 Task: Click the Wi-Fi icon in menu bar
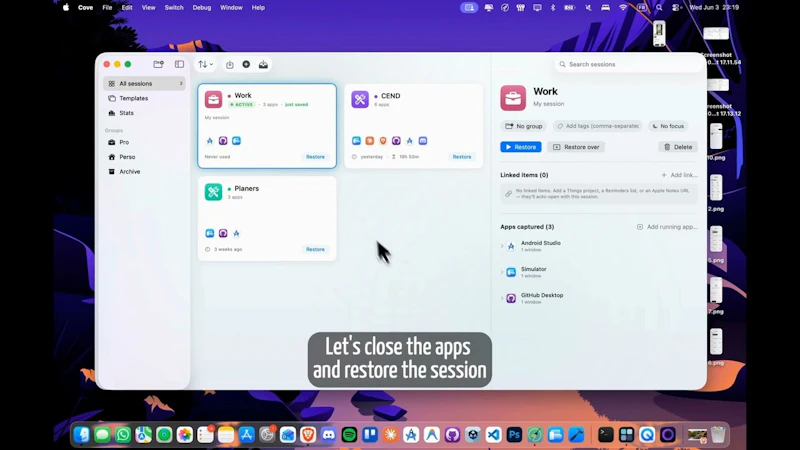[x=623, y=8]
